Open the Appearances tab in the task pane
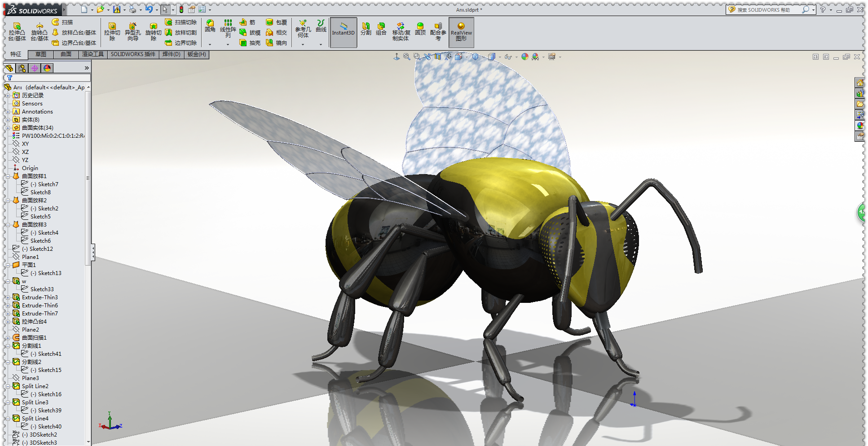Viewport: 868px width, 446px height. click(x=859, y=126)
